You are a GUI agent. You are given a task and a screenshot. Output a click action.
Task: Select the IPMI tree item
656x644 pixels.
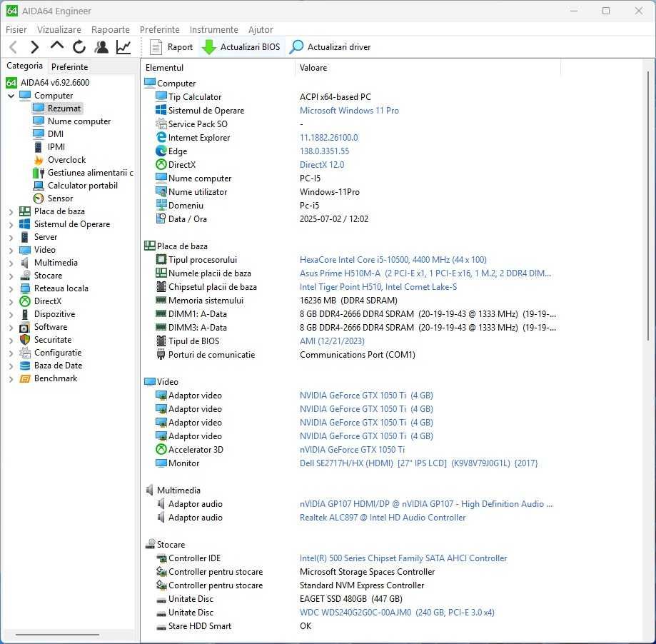tap(56, 147)
